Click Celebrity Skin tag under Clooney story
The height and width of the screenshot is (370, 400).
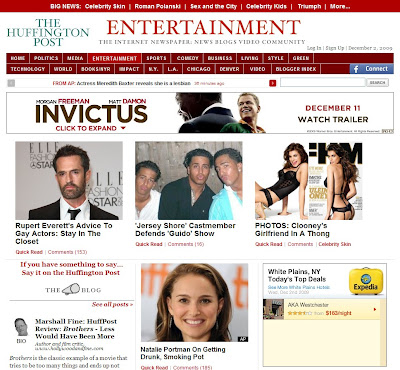(335, 244)
